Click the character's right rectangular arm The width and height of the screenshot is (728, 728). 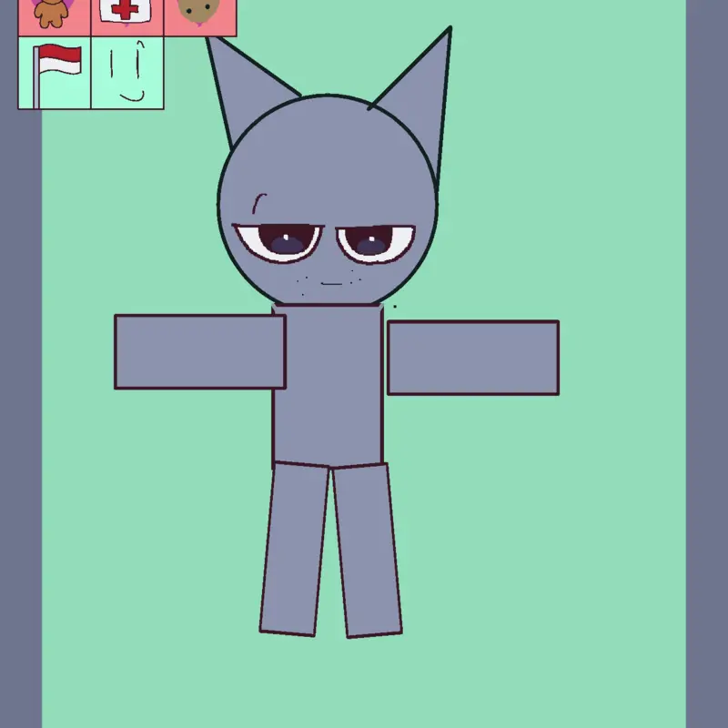(473, 358)
